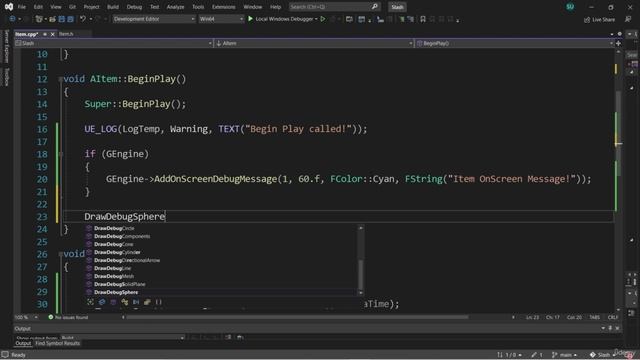The image size is (640, 360).
Task: Click the feedback icon beside Live Share
Action: click(628, 20)
